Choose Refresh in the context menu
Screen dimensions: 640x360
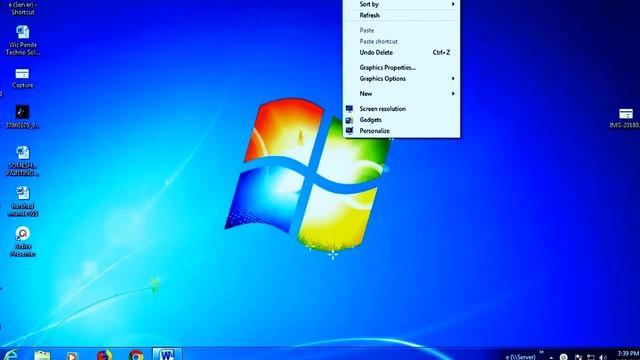[401, 15]
